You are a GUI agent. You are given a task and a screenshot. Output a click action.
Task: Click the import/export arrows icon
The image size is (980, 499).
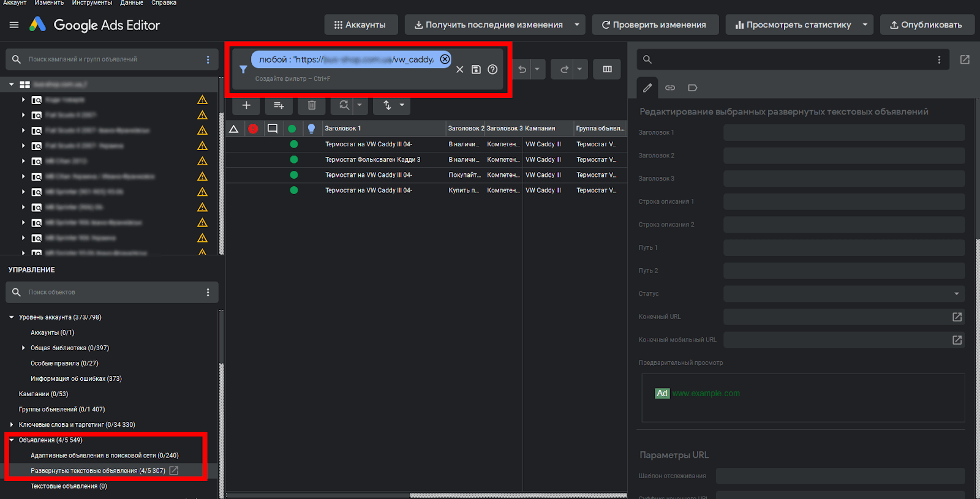[387, 105]
